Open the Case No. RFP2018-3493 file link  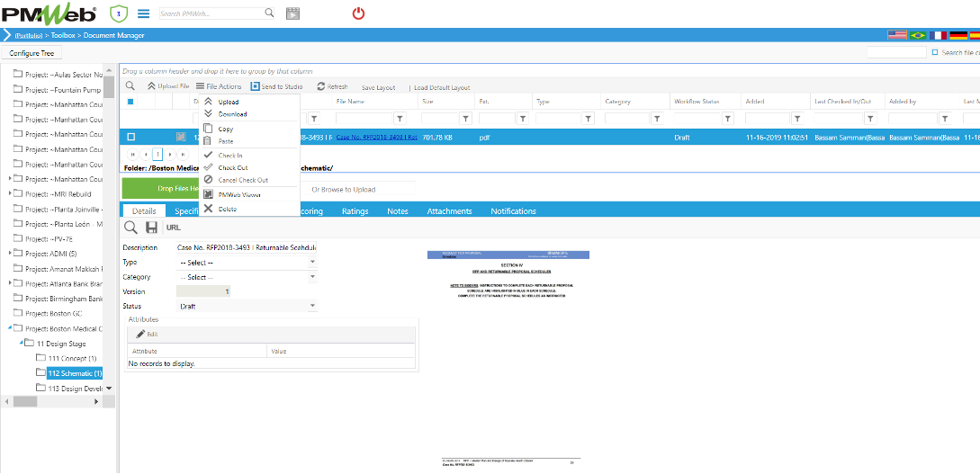377,137
